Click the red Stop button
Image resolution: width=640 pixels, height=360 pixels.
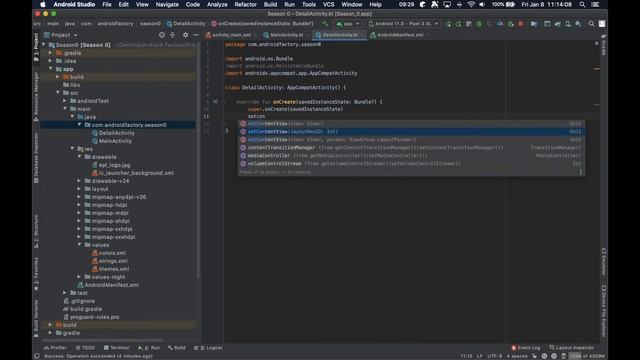[521, 24]
